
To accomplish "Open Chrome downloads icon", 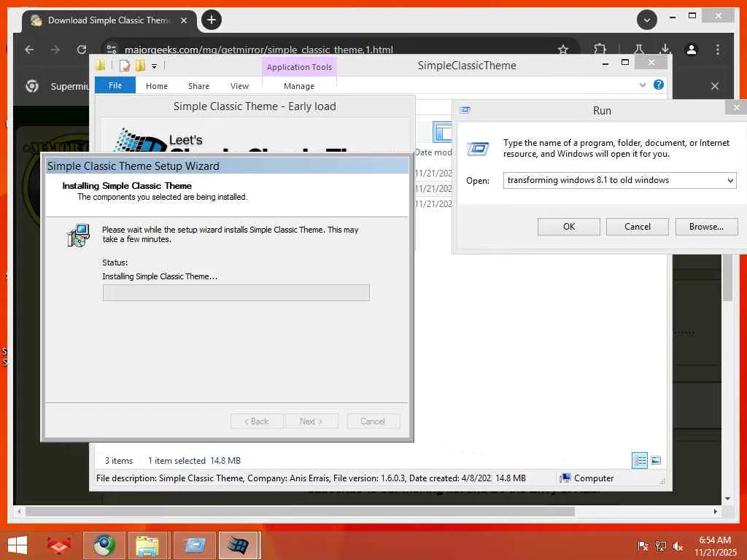I will coord(665,49).
